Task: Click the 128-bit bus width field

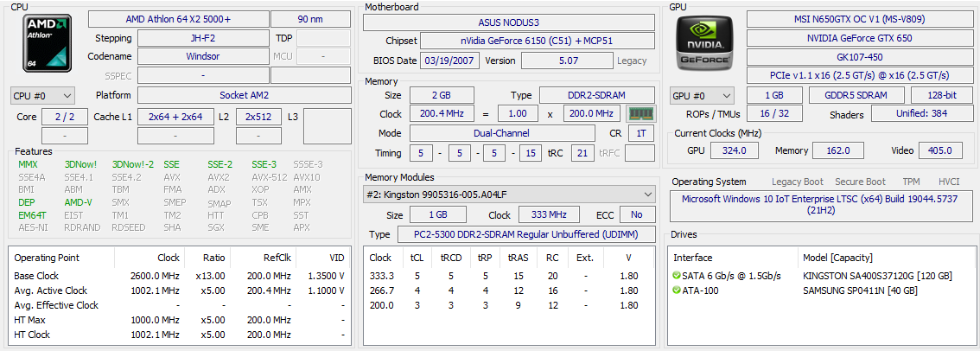Action: [x=942, y=96]
